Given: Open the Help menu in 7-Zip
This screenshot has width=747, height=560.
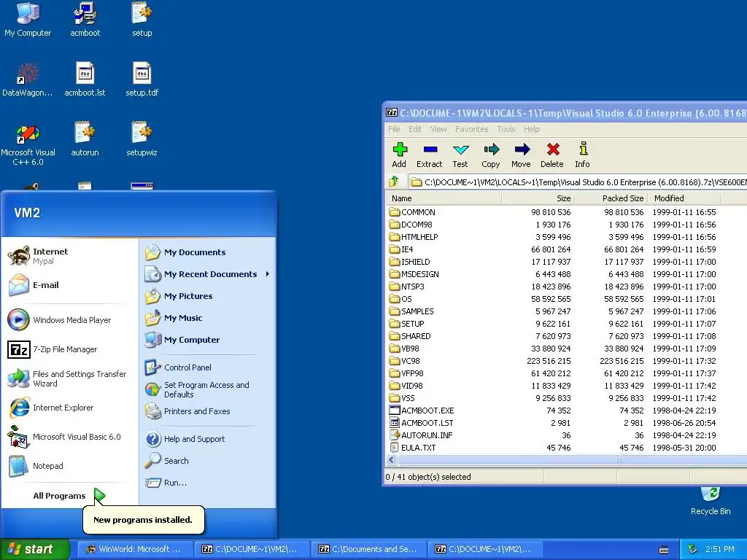Looking at the screenshot, I should tap(531, 129).
